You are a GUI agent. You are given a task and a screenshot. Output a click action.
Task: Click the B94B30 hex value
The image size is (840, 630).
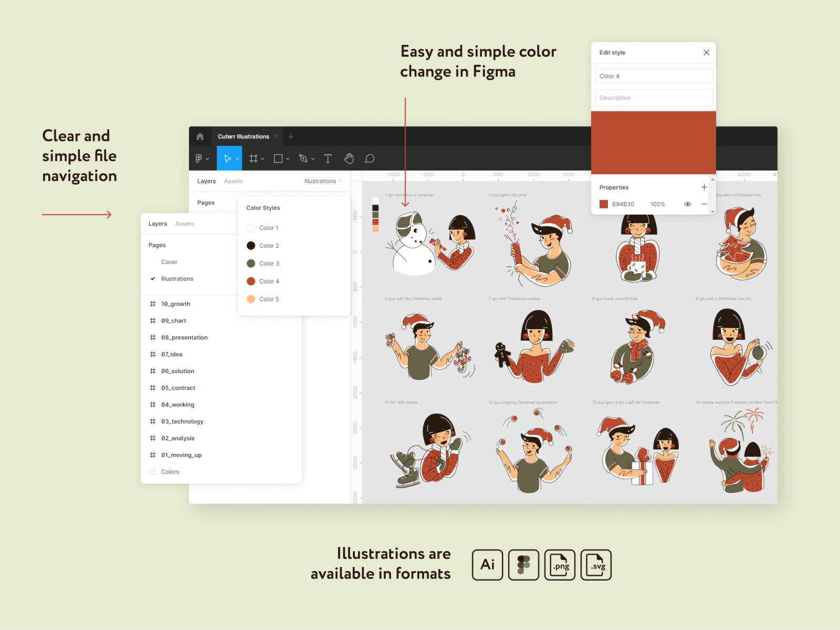point(623,204)
